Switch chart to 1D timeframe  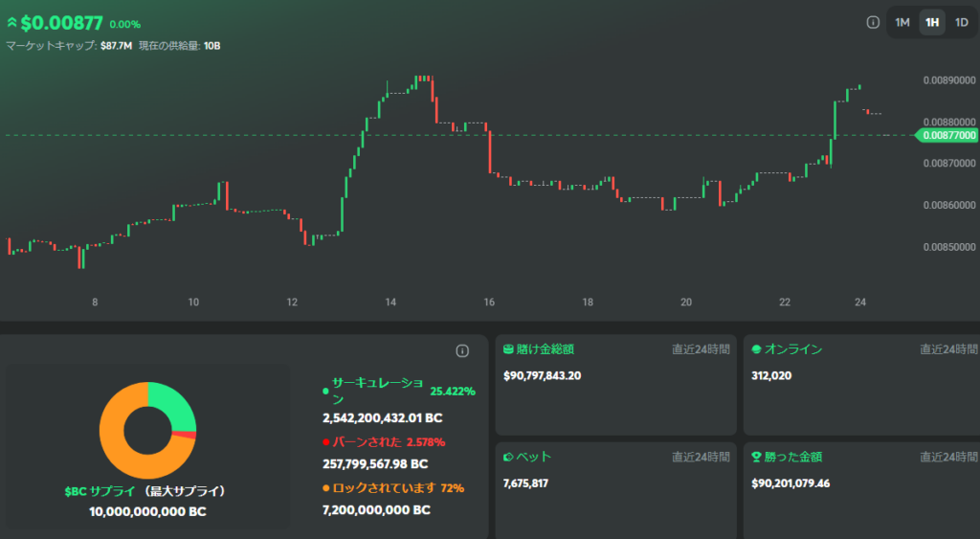(961, 22)
